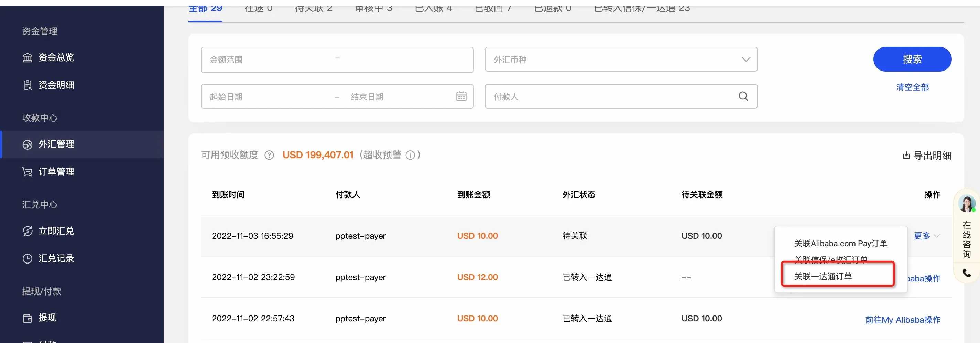The image size is (980, 343).
Task: Open the calendar icon in date range field
Action: [x=461, y=97]
